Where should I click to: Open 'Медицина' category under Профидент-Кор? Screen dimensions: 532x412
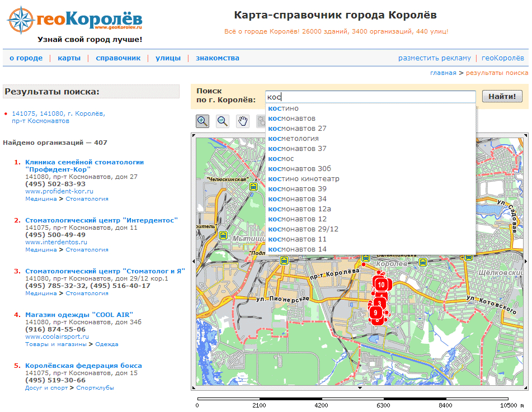pos(41,198)
